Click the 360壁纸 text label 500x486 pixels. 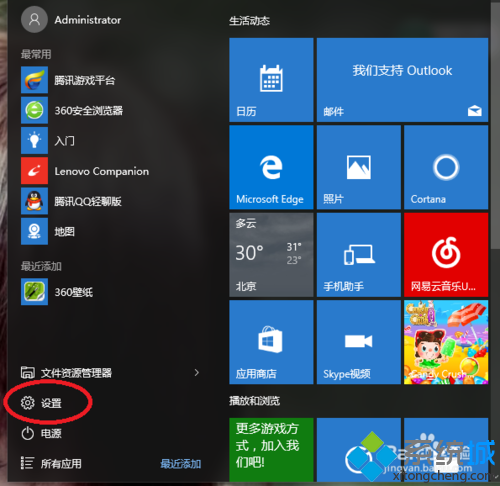(x=74, y=292)
